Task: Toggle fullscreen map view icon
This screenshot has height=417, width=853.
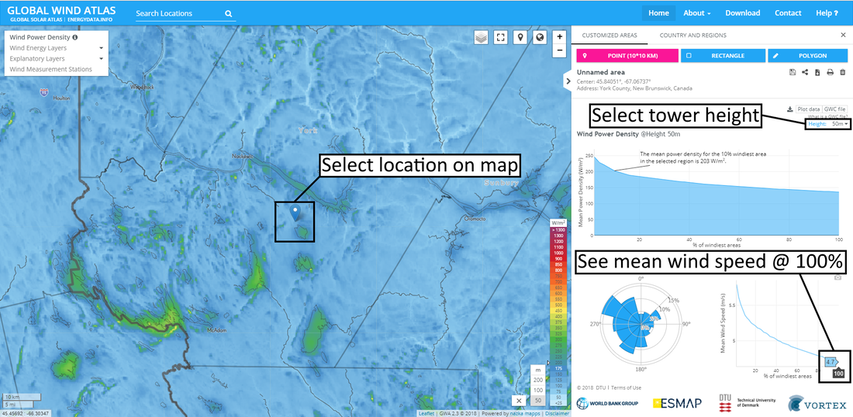Action: 501,37
